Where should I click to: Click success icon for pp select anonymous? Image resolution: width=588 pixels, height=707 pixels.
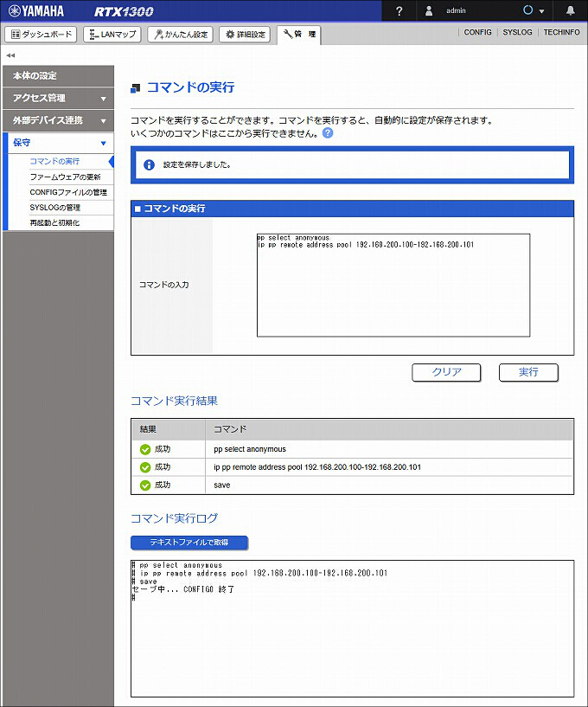point(145,449)
